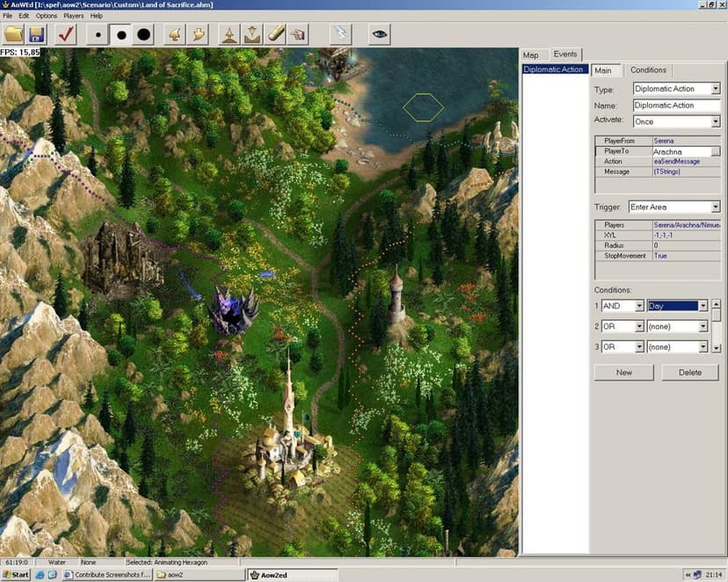Expand the Trigger dropdown showing Enter Area

(716, 207)
